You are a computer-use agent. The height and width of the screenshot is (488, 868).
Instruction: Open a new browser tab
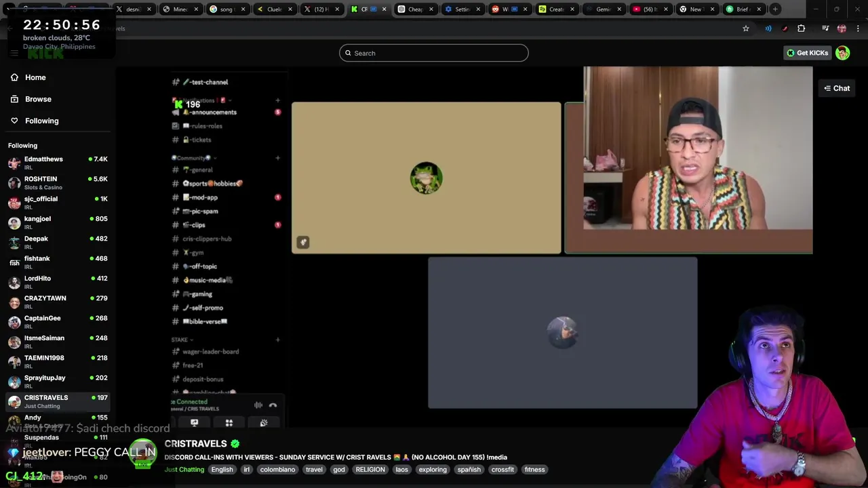click(775, 9)
